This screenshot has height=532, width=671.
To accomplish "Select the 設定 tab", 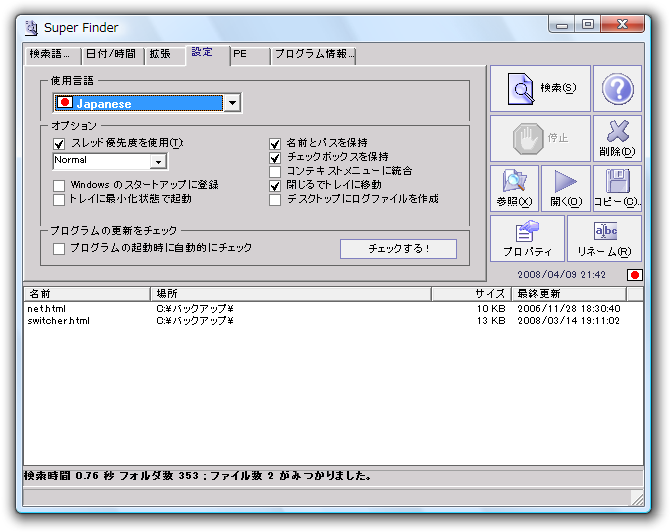I will (x=208, y=54).
